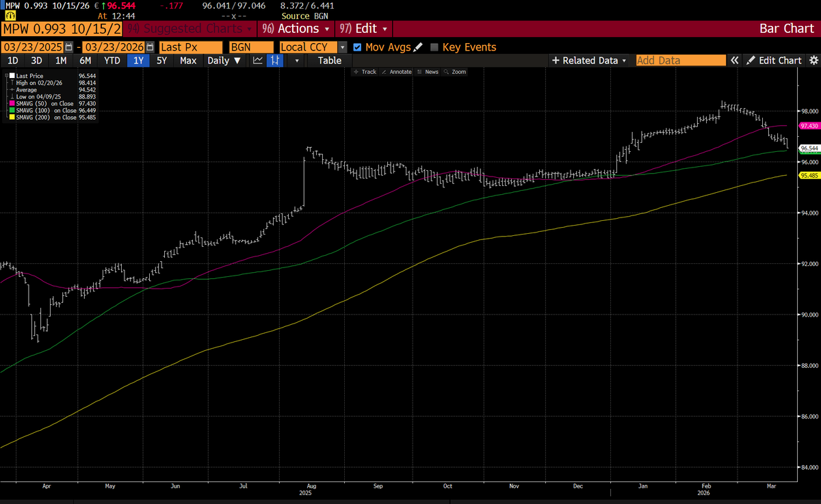The height and width of the screenshot is (504, 821).
Task: Select the 1Y range tab
Action: (139, 60)
